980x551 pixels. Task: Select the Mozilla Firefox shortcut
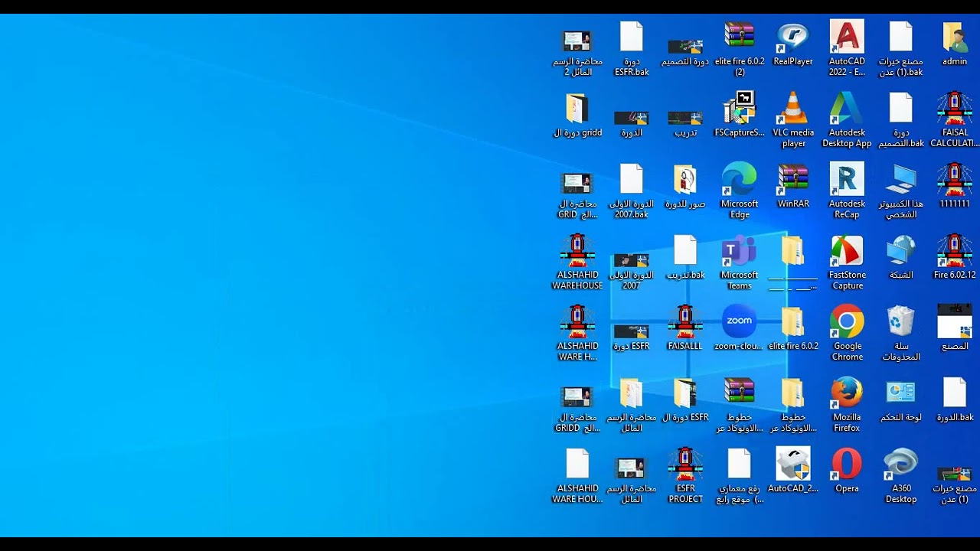pos(847,405)
